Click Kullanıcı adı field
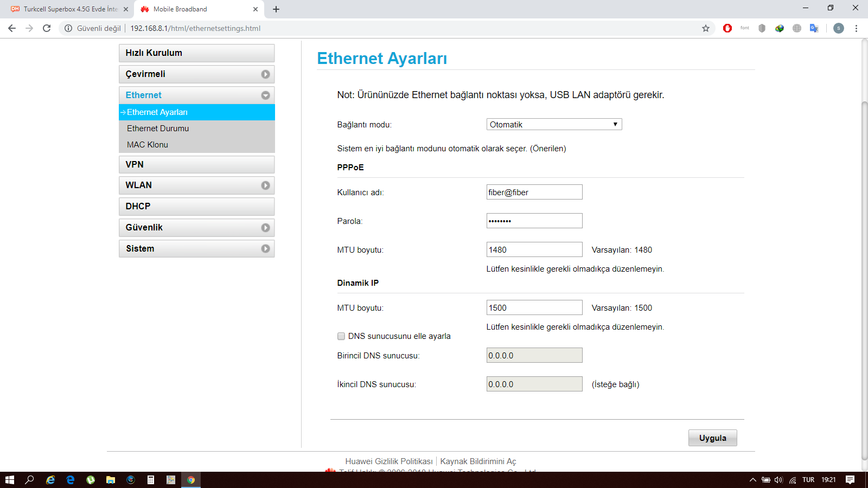Screen dimensions: 868x488 coord(534,192)
